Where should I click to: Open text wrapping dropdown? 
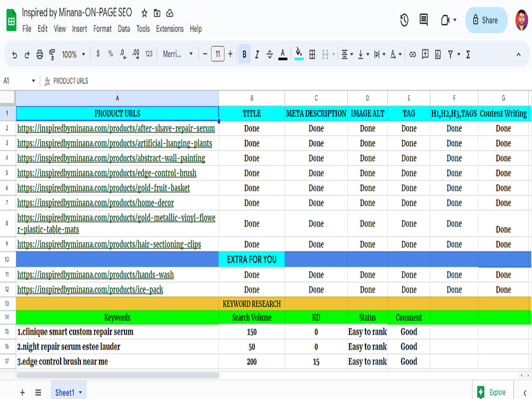pyautogui.click(x=379, y=54)
